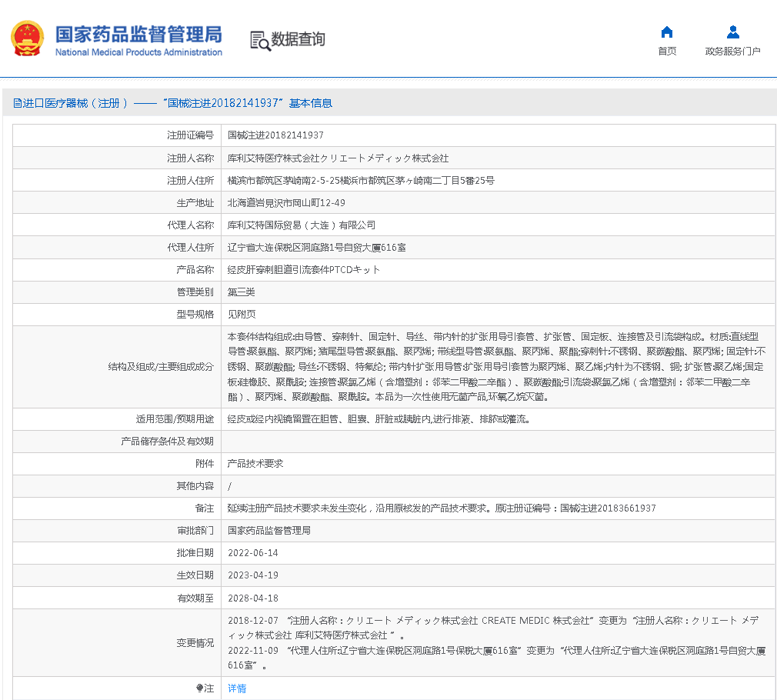Viewport: 777px width, 700px height.
Task: Click the 注册证编号 row label
Action: coord(190,135)
